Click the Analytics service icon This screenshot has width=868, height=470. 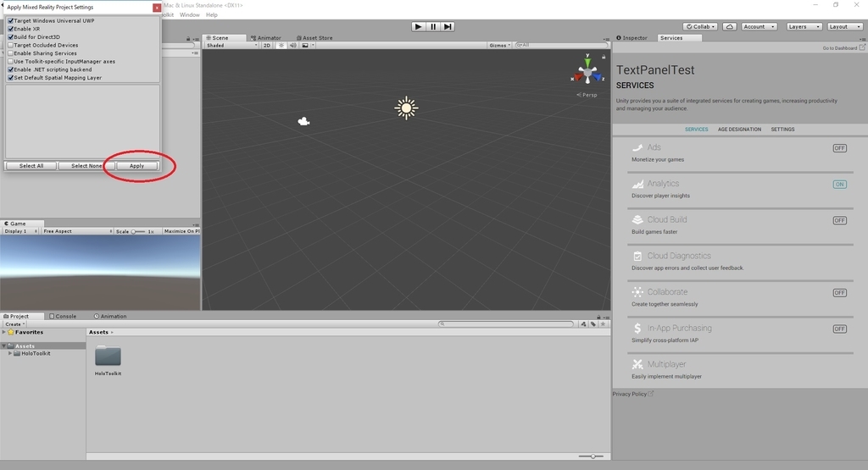[637, 184]
